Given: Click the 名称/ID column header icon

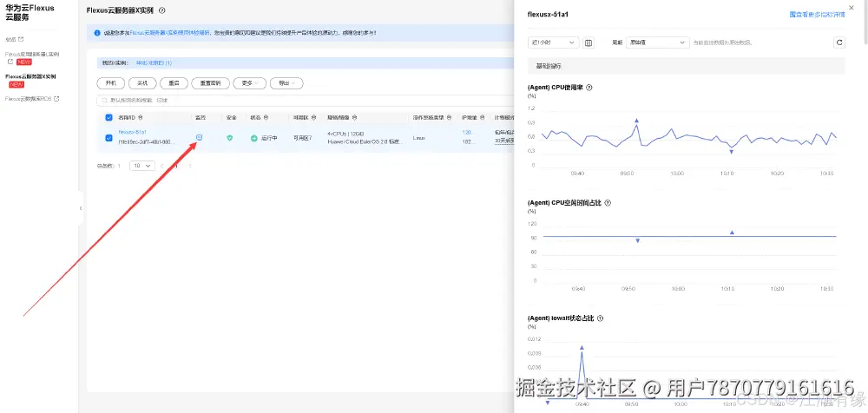Looking at the screenshot, I should click(x=140, y=117).
